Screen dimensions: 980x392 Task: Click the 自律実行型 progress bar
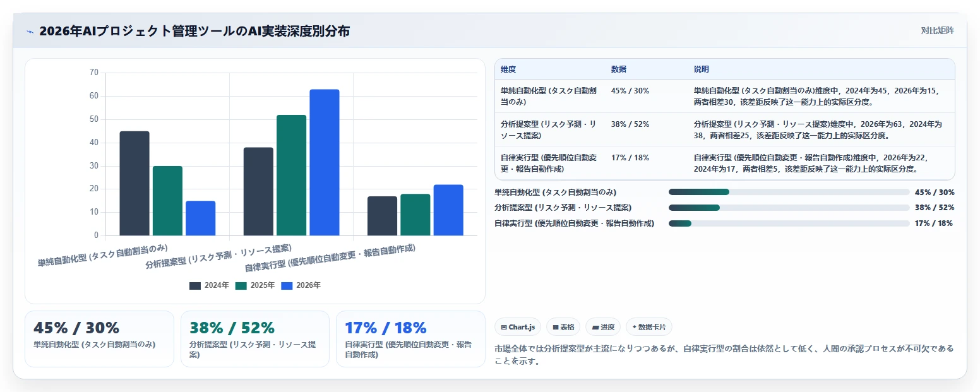(789, 223)
